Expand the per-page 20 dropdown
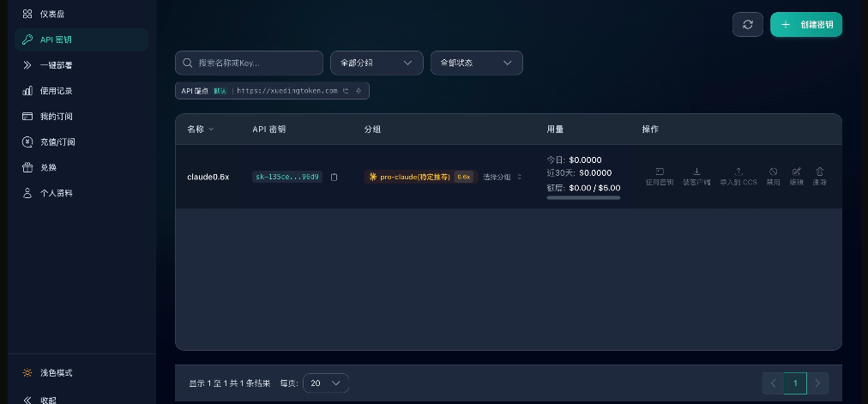The image size is (868, 404). click(326, 383)
